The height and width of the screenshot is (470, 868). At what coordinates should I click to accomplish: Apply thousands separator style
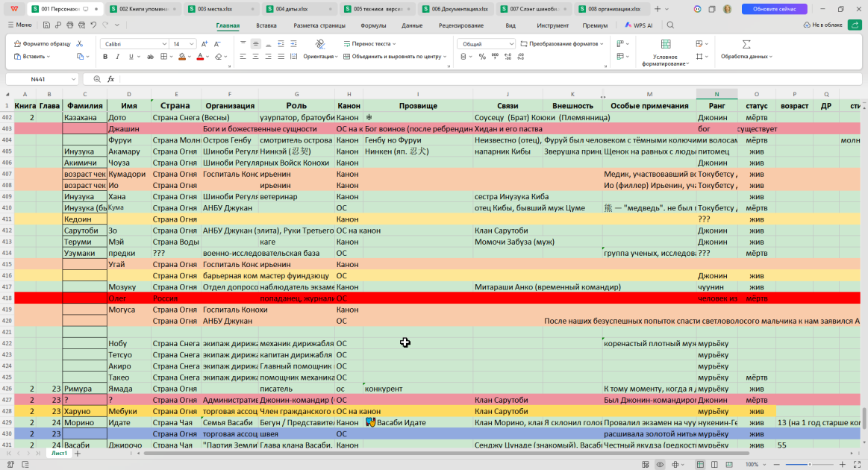pyautogui.click(x=495, y=57)
